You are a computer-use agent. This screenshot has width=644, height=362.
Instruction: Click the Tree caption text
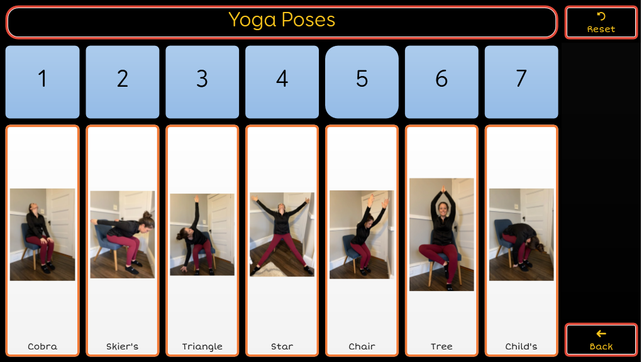coord(441,346)
